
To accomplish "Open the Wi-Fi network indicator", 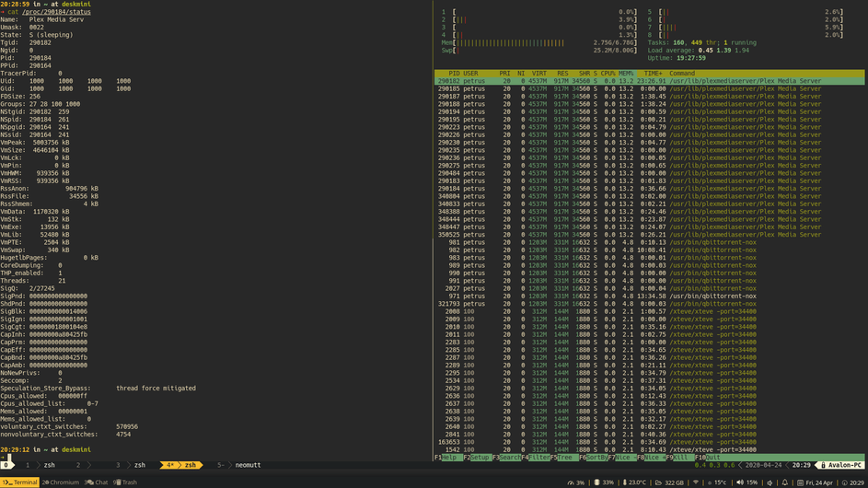I will click(696, 482).
